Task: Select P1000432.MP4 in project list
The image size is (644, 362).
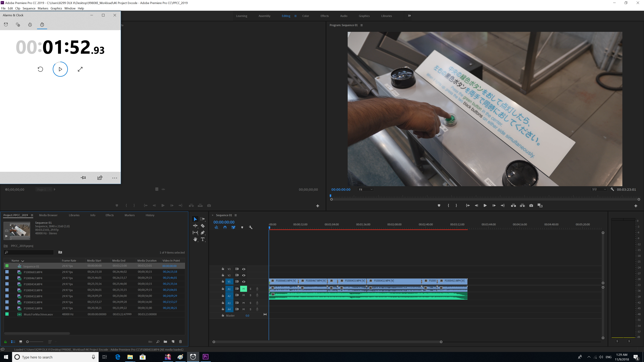Action: (x=33, y=296)
